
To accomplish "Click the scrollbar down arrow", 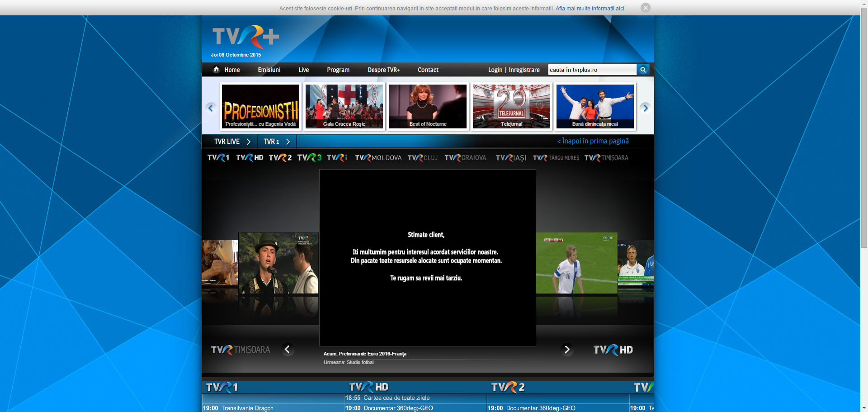I will pos(864,408).
